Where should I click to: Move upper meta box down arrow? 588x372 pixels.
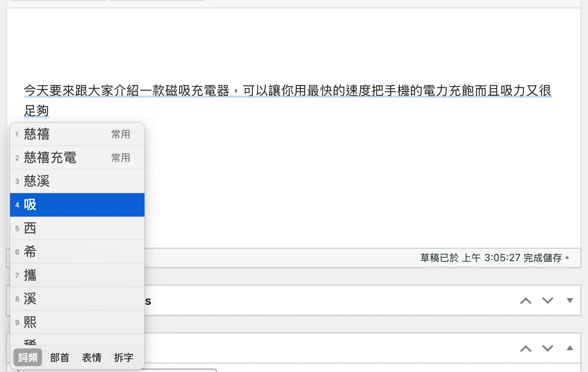click(x=548, y=301)
